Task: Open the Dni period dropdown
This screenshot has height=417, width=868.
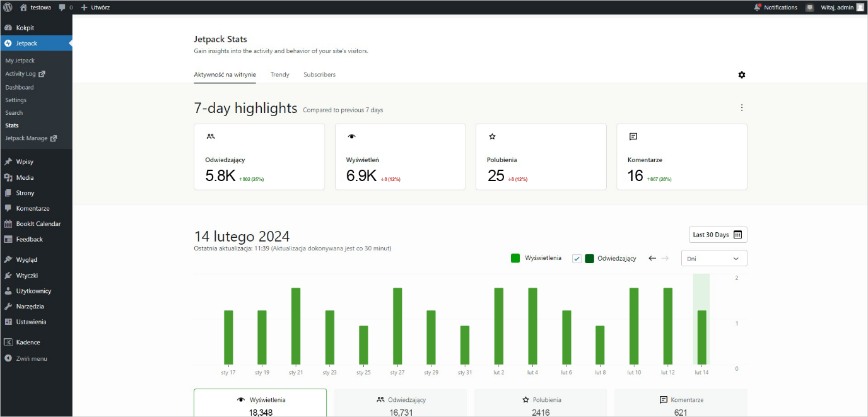Action: [x=714, y=259]
